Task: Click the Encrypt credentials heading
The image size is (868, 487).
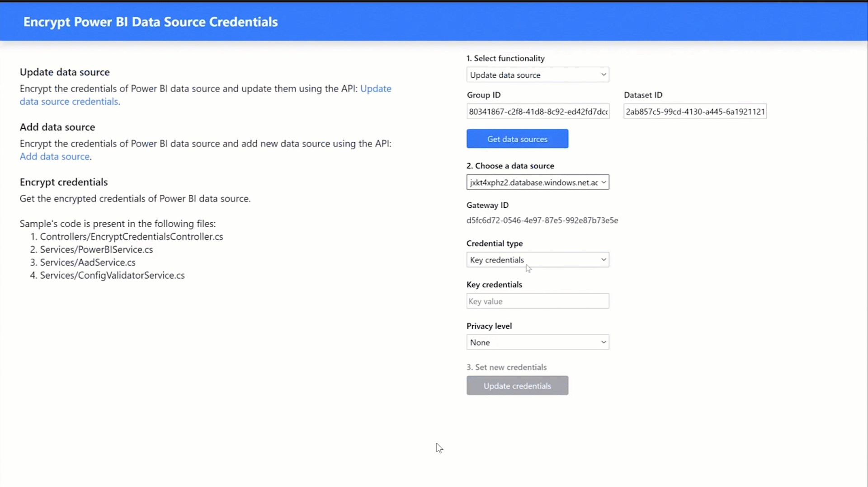Action: coord(64,182)
